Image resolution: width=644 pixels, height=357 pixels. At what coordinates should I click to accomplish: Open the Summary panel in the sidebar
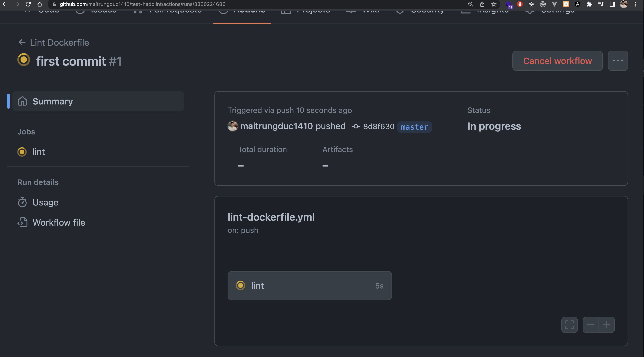click(x=52, y=101)
